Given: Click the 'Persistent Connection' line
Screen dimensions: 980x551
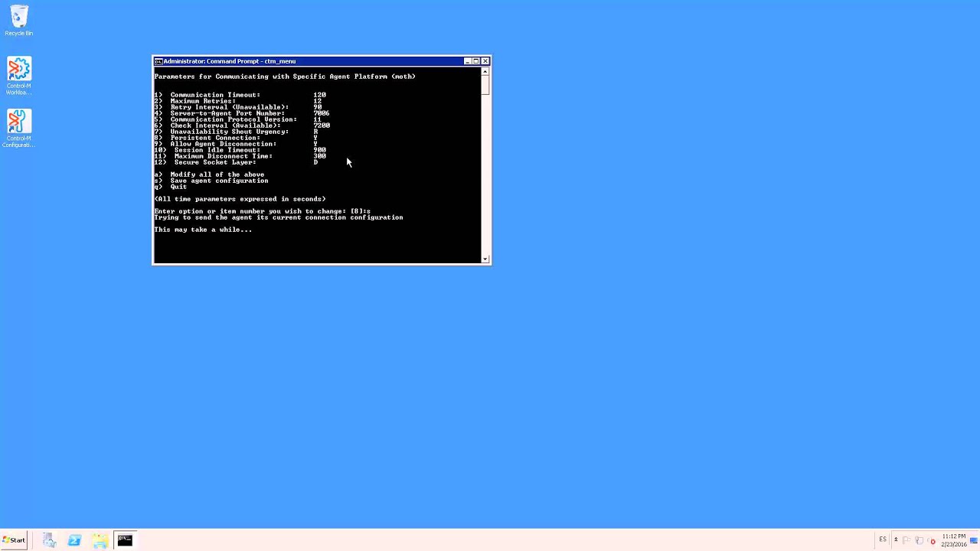Looking at the screenshot, I should (x=236, y=138).
